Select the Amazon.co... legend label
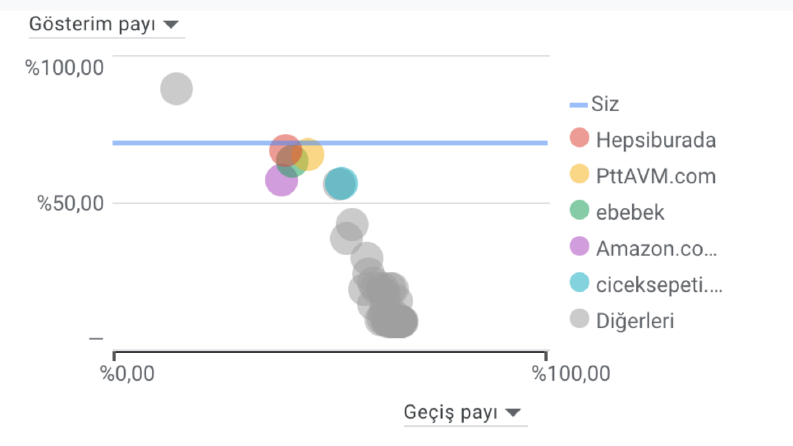The width and height of the screenshot is (793, 446). pyautogui.click(x=656, y=248)
